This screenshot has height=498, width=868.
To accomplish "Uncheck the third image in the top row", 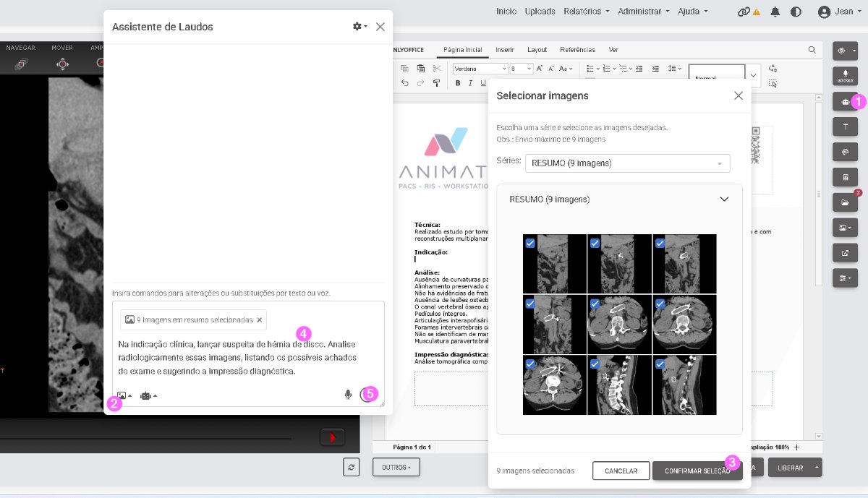I will (x=660, y=244).
